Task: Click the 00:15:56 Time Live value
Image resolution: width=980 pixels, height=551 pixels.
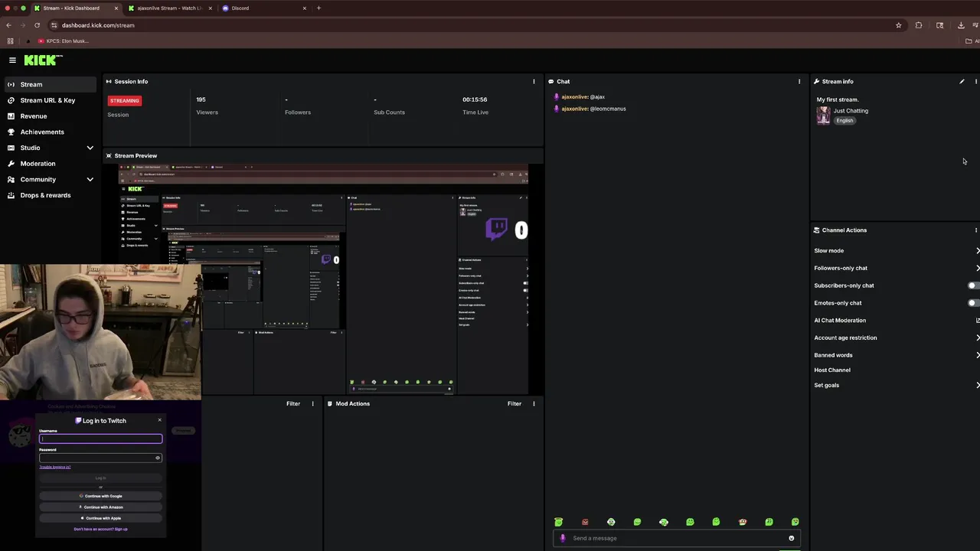Action: pos(475,99)
